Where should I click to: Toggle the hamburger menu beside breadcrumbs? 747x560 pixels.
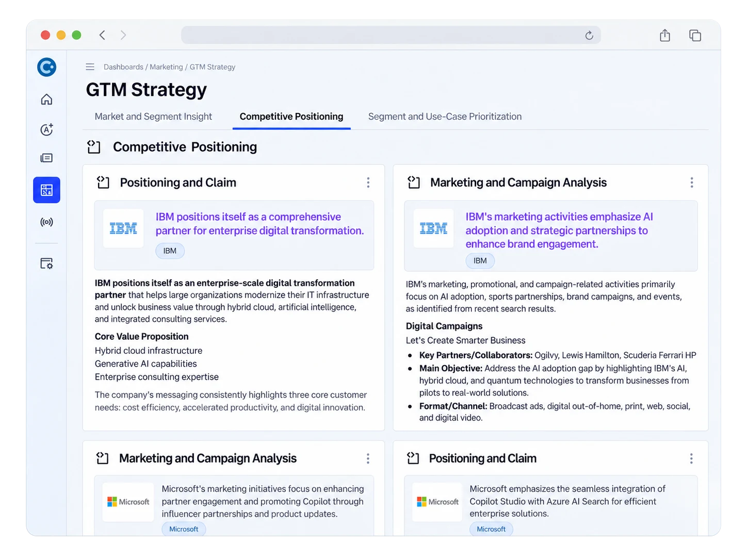(90, 67)
